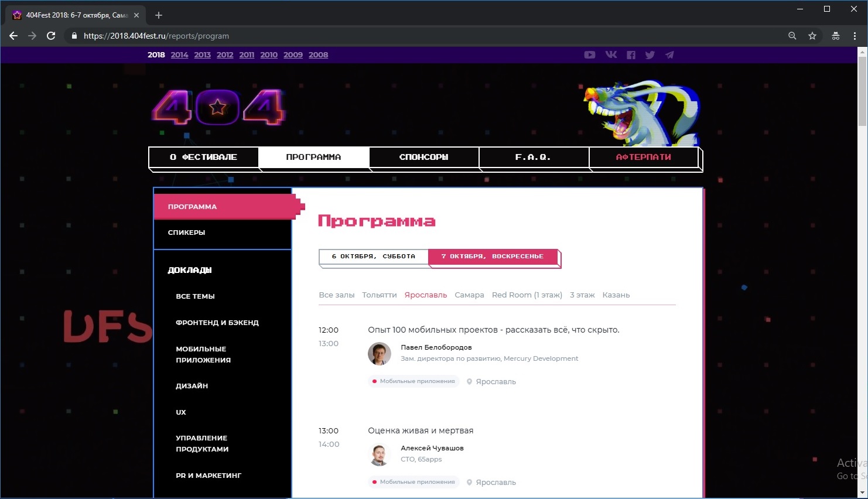Go to the 2014 festival year link
Screen dimensions: 868x499
[x=179, y=55]
